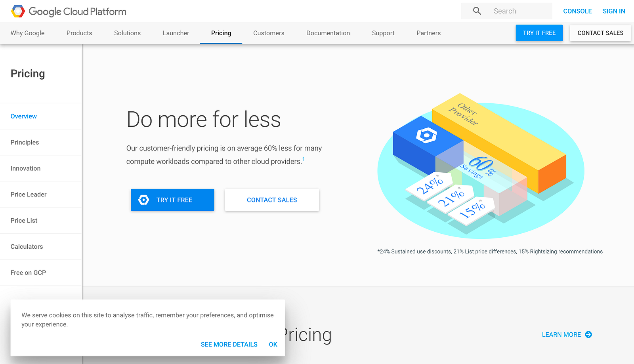
Task: Click the arrow icon beside LEARN MORE
Action: 588,335
